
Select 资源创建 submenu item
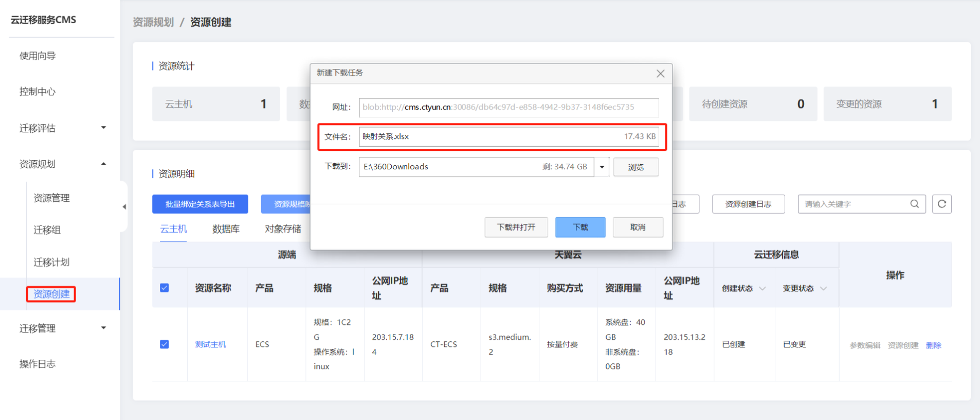coord(51,294)
